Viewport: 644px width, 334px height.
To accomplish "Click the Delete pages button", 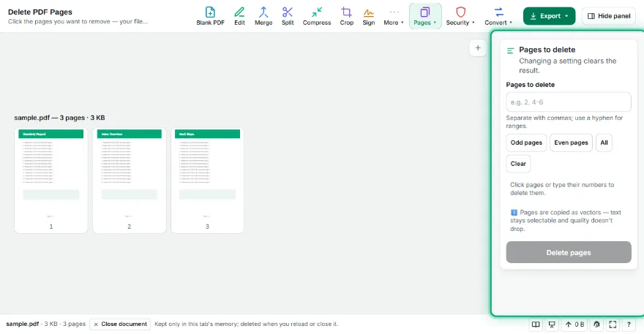I will (x=569, y=252).
